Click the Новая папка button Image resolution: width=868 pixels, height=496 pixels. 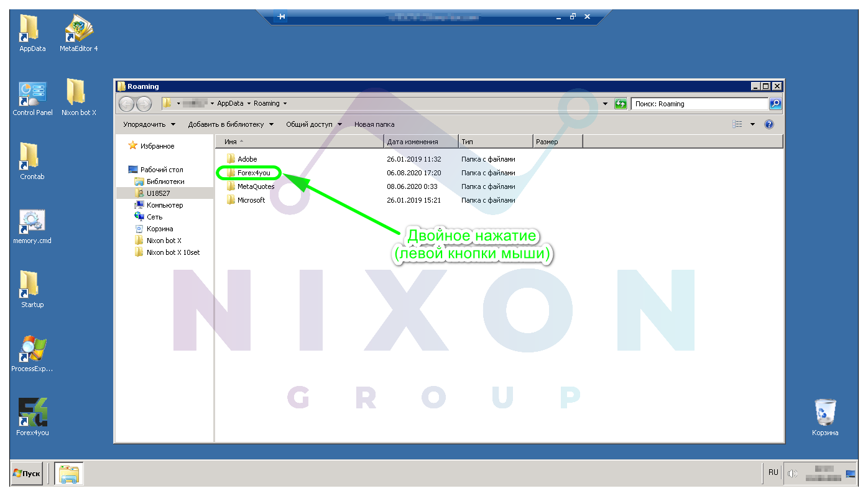(374, 124)
